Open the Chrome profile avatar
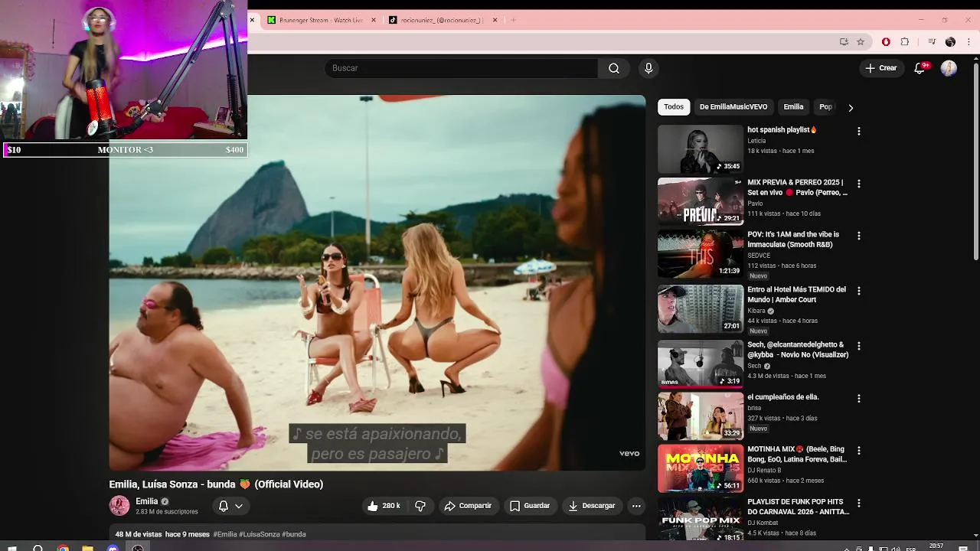The height and width of the screenshot is (551, 980). (950, 42)
